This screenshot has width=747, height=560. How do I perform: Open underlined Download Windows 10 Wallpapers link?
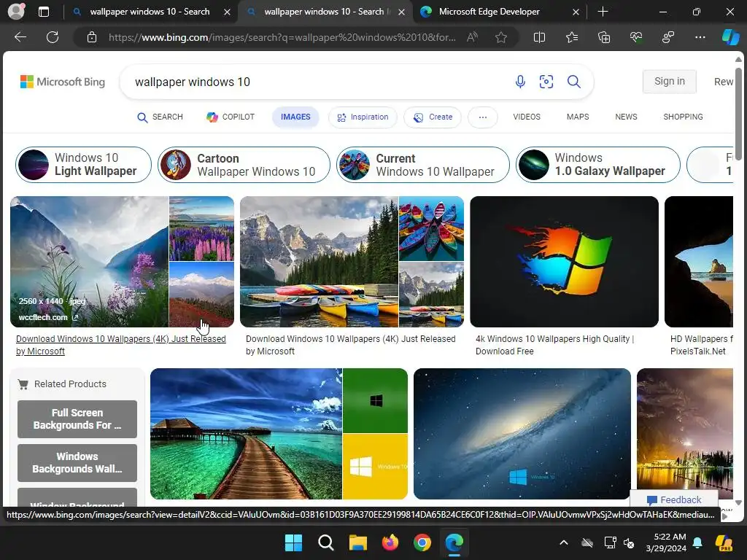point(120,345)
